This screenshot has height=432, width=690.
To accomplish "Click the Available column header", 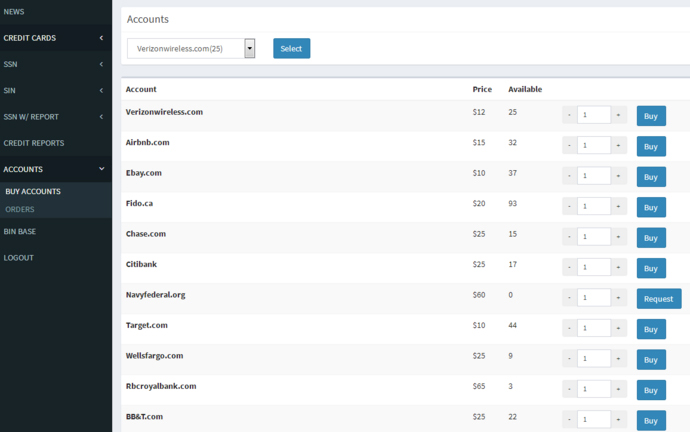I will pos(525,89).
